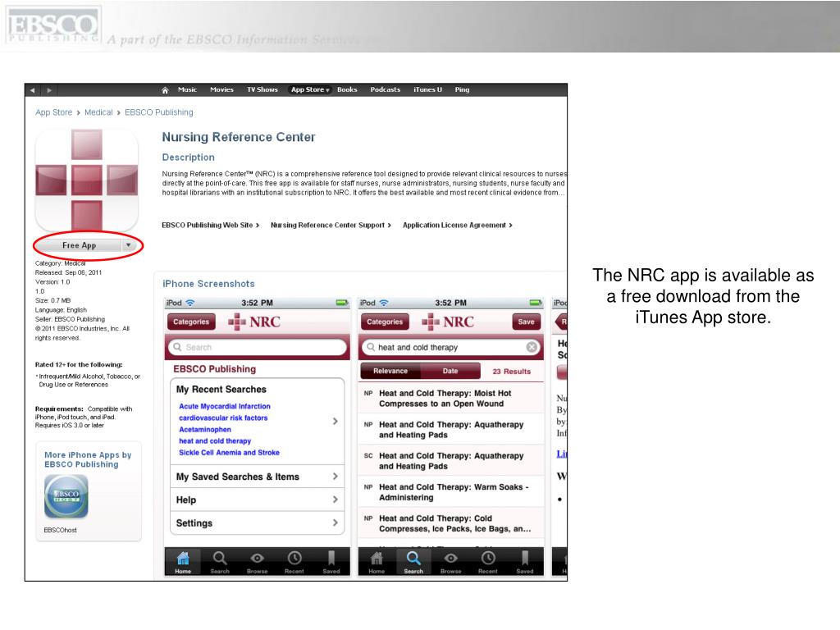Open Nursing Reference Center Support link
This screenshot has width=840, height=630.
coord(331,226)
